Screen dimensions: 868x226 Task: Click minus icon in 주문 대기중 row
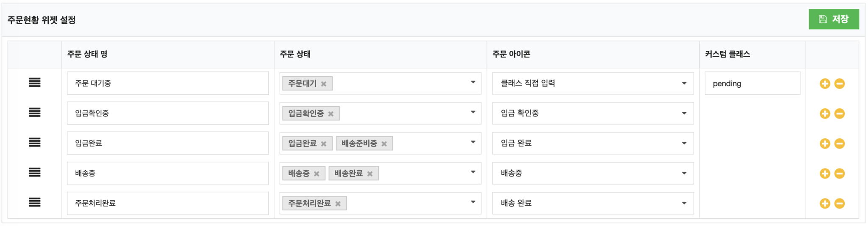[840, 84]
